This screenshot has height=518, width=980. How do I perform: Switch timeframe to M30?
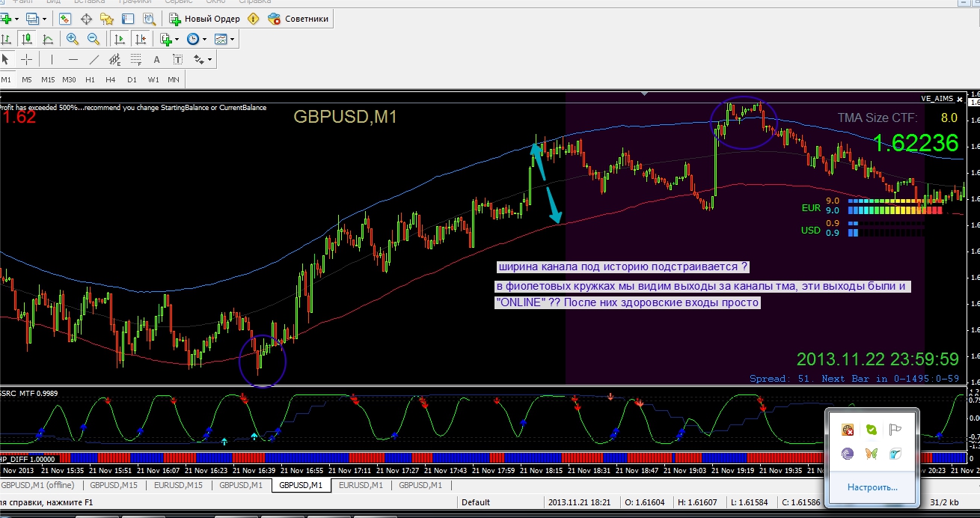(69, 79)
